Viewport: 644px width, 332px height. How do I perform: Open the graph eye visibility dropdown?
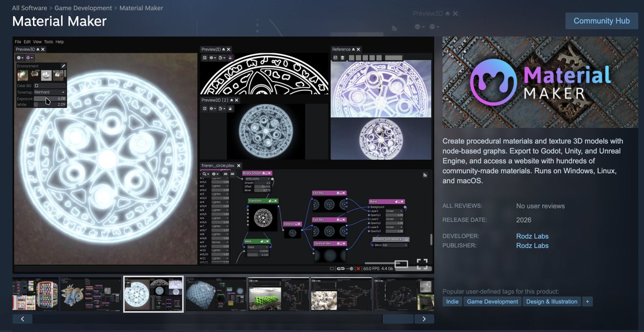(215, 174)
